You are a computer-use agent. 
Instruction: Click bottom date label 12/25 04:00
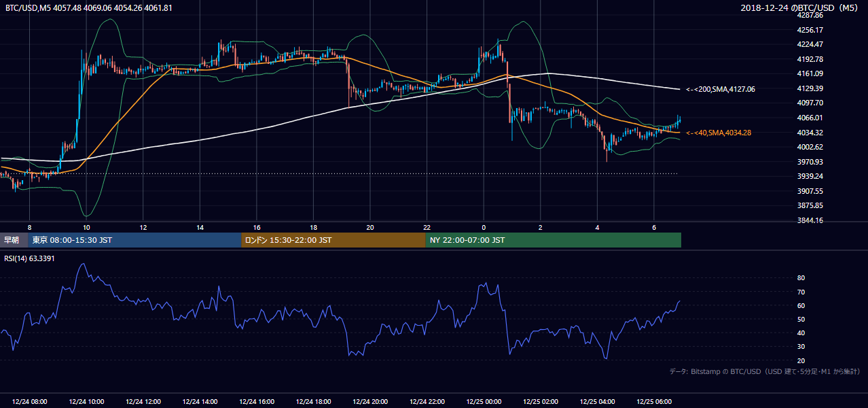tap(597, 402)
